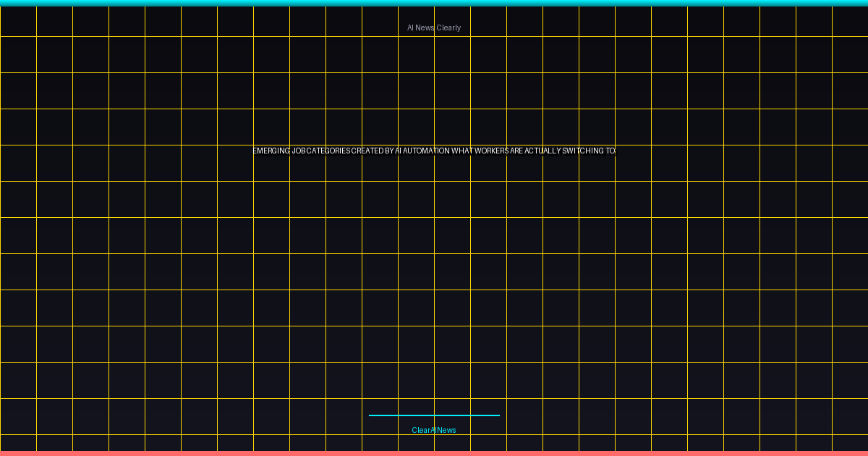Click the word "SWITCHING" in the headline
The width and height of the screenshot is (868, 456).
click(x=584, y=151)
